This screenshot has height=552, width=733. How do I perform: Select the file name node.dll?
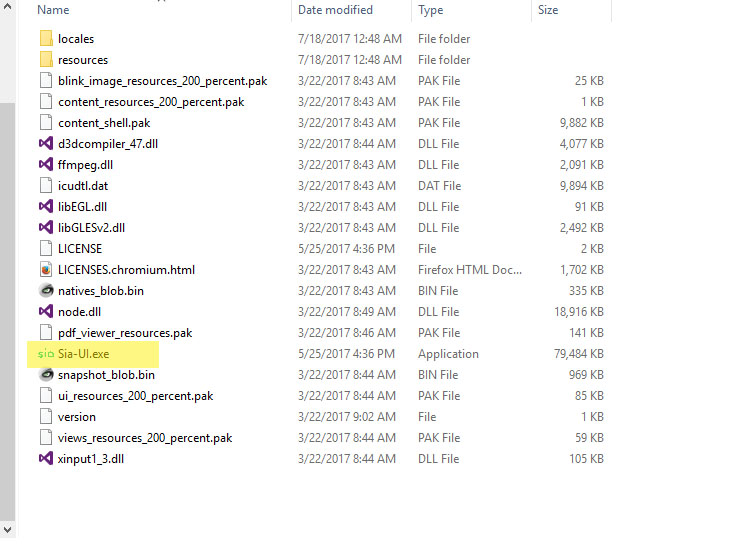coord(79,312)
